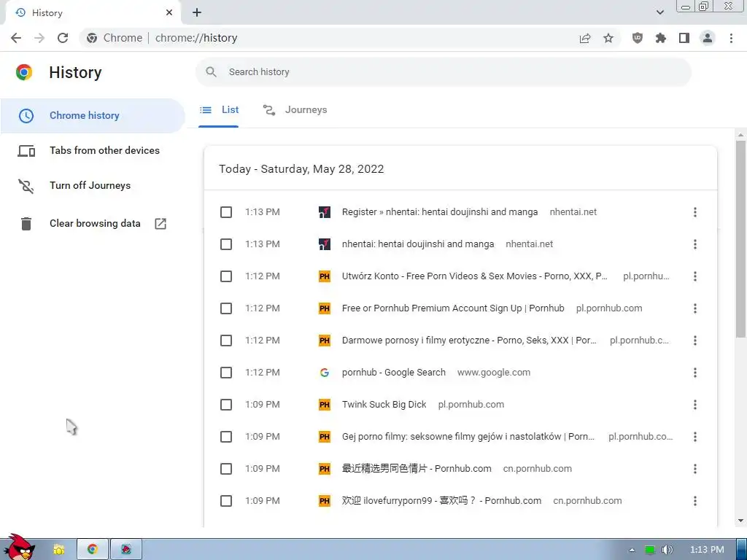This screenshot has width=747, height=560.
Task: Click the Chrome logo beside History title
Action: [x=24, y=72]
